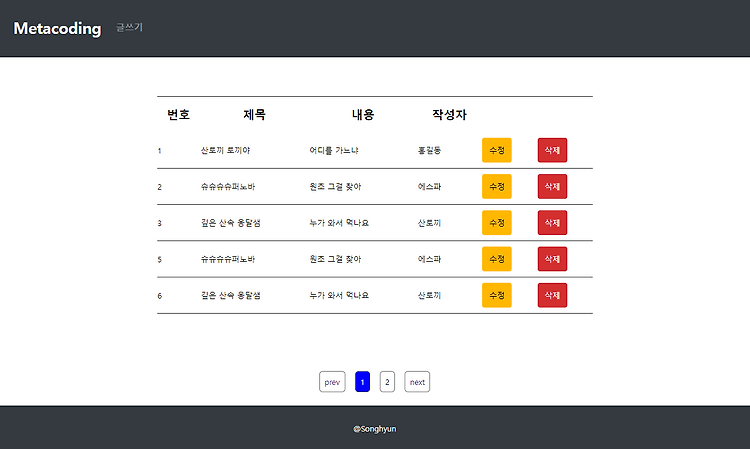This screenshot has height=449, width=750.
Task: Click title cell of post number 2
Action: tap(228, 186)
